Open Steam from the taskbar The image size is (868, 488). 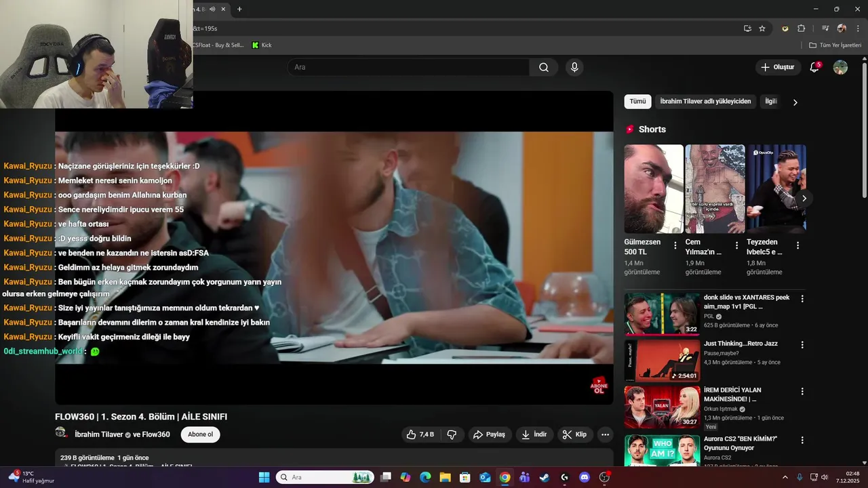[x=545, y=477]
